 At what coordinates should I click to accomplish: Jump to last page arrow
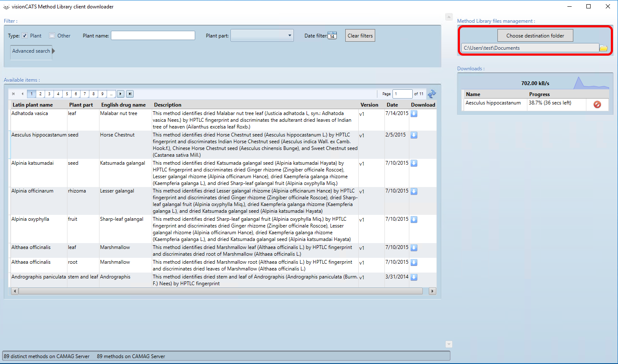click(x=130, y=94)
